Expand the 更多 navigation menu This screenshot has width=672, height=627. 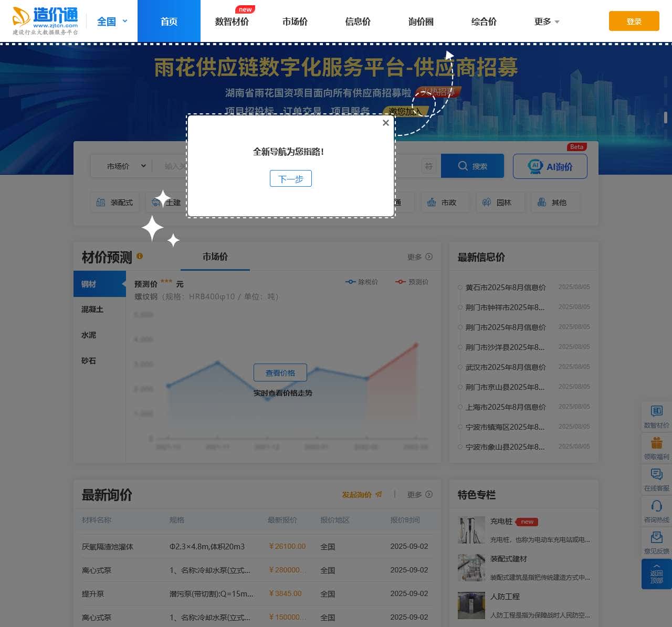pos(547,22)
